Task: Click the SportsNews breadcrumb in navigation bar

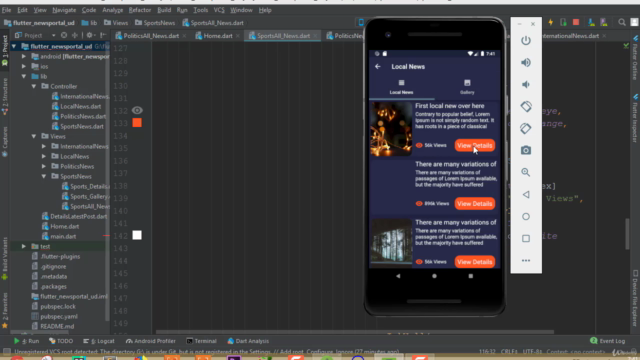Action: click(155, 23)
